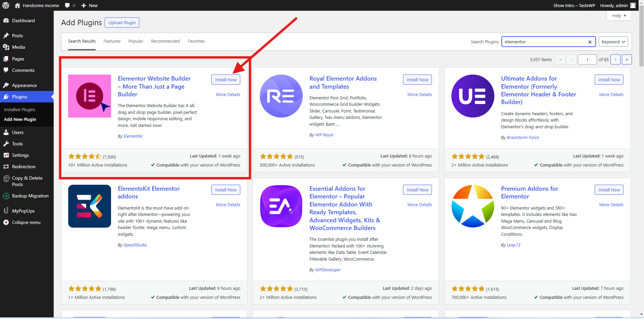Screen dimensions: 644x319
Task: Click the Posts pin icon in sidebar
Action: pyautogui.click(x=6, y=36)
